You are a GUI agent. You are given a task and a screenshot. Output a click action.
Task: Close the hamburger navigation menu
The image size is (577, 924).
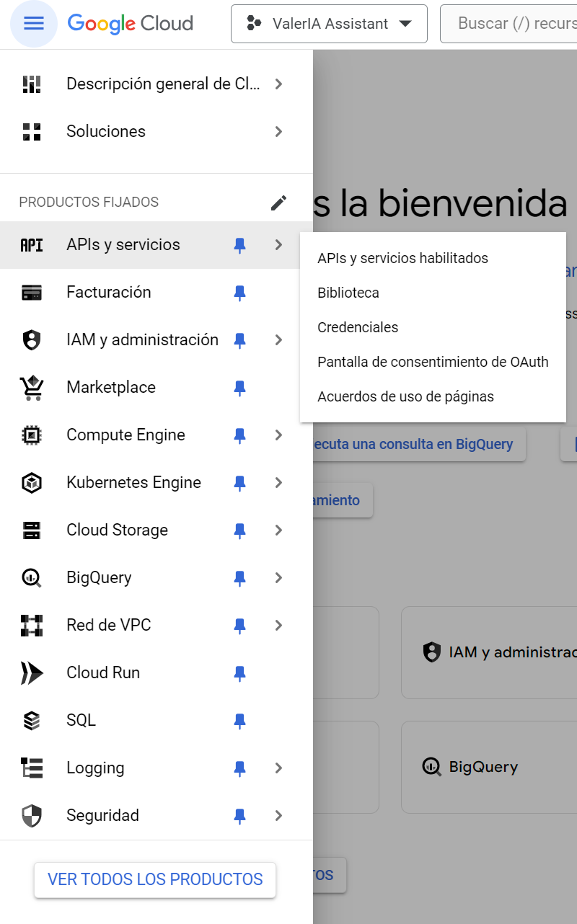[34, 24]
